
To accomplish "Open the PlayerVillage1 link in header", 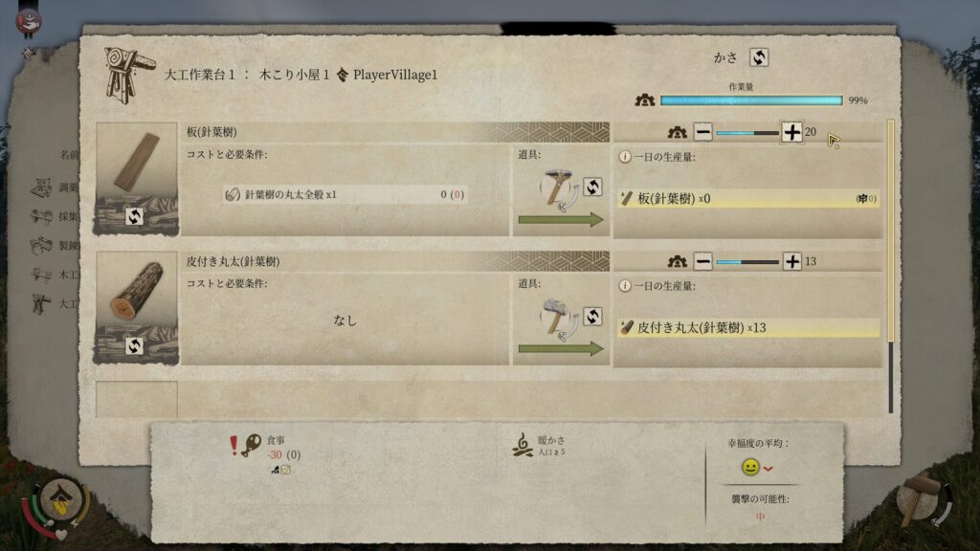I will tap(395, 75).
